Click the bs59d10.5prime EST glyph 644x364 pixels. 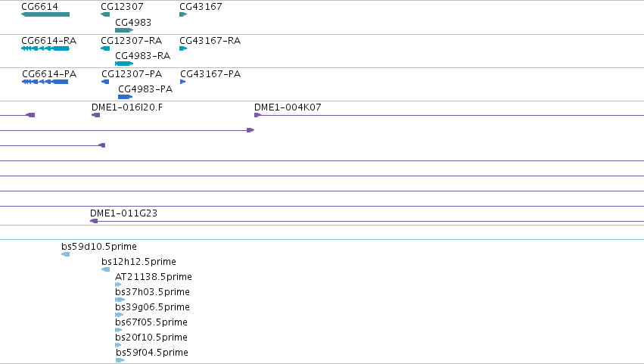(65, 254)
